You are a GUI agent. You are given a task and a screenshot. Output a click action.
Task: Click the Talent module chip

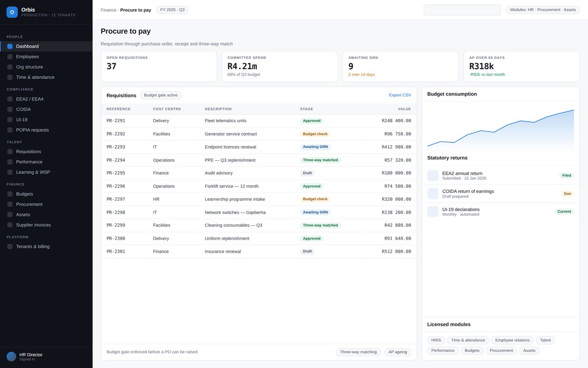(545, 340)
